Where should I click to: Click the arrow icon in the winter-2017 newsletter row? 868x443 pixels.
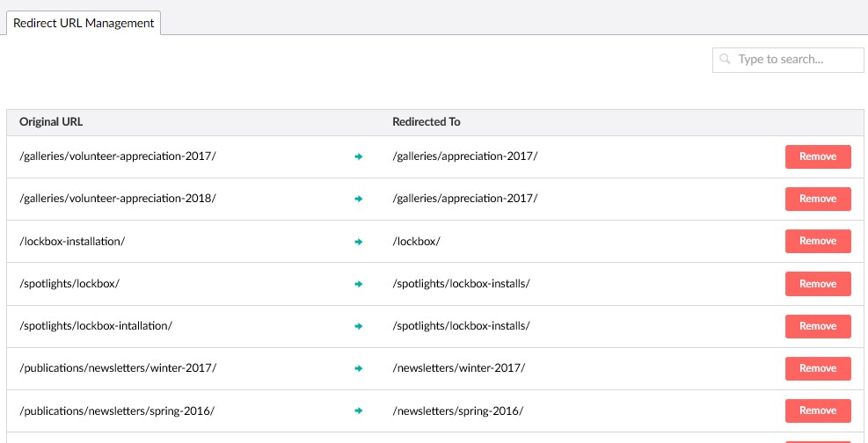358,368
